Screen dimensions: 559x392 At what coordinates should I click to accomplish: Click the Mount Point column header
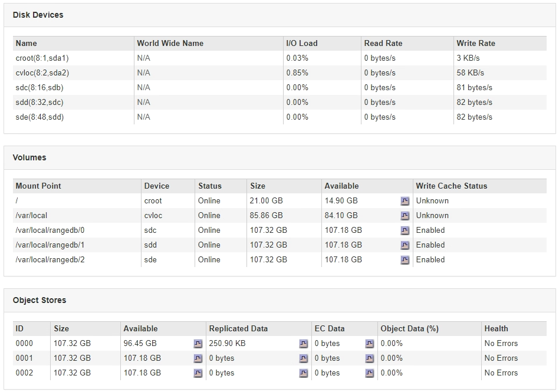[38, 186]
